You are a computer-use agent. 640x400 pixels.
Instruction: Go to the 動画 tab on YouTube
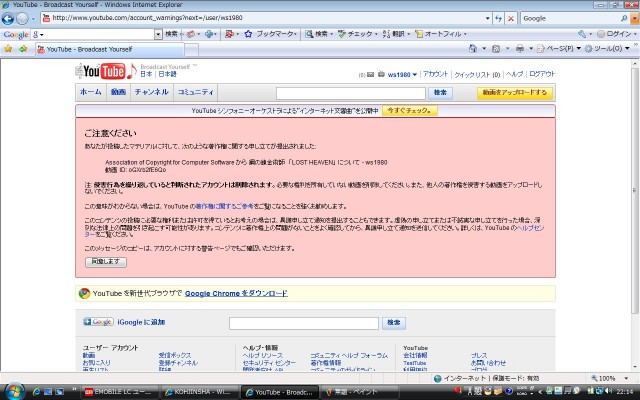[x=118, y=92]
